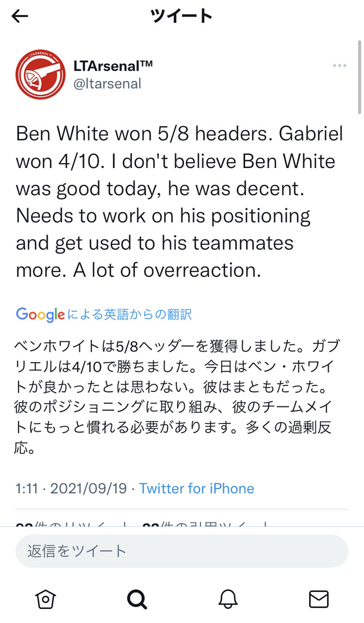Tap the LTArsenal™ display name

click(x=112, y=66)
